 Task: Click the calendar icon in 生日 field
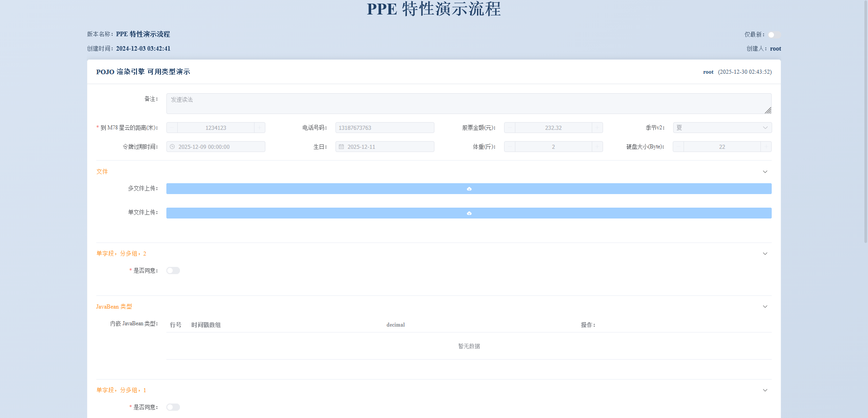pyautogui.click(x=341, y=147)
